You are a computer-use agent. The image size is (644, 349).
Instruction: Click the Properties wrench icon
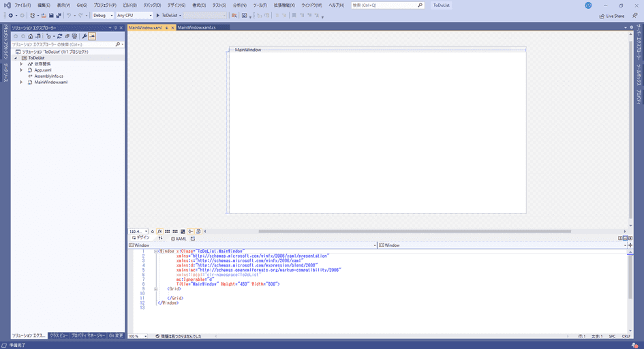pos(85,36)
